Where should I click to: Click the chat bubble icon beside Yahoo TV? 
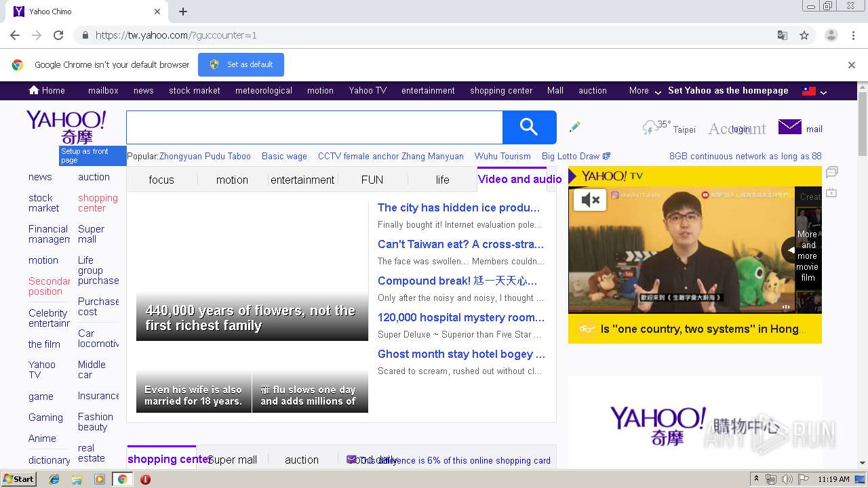pyautogui.click(x=832, y=172)
